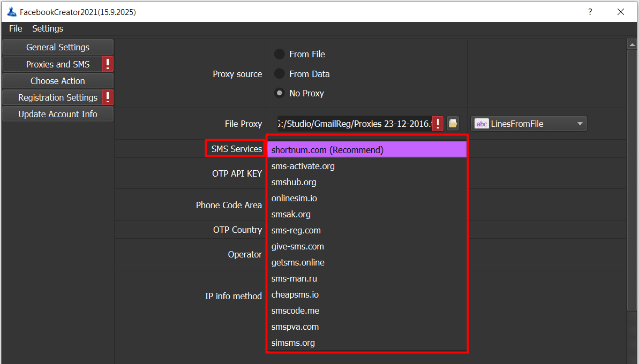Open the Registration Settings tab

coord(58,98)
